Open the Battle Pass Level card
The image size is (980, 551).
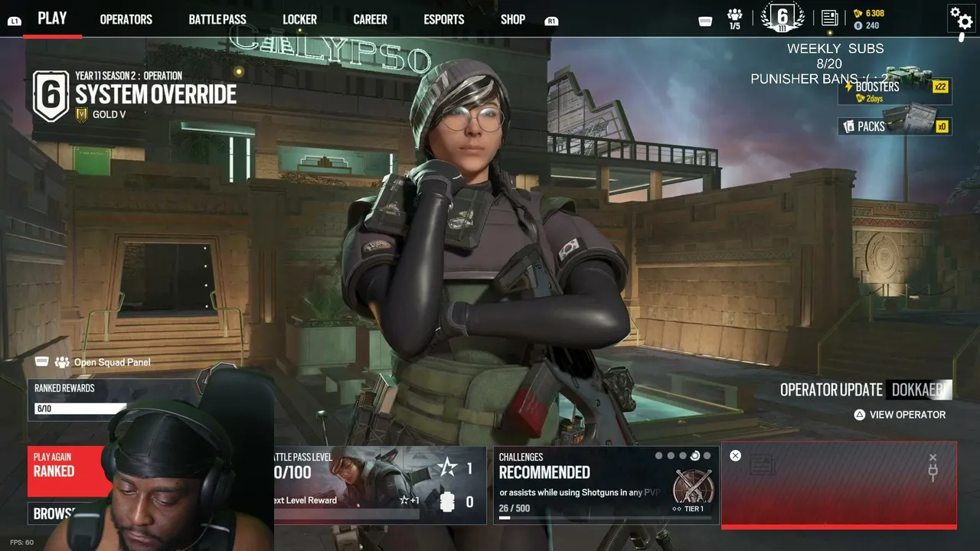coord(380,486)
